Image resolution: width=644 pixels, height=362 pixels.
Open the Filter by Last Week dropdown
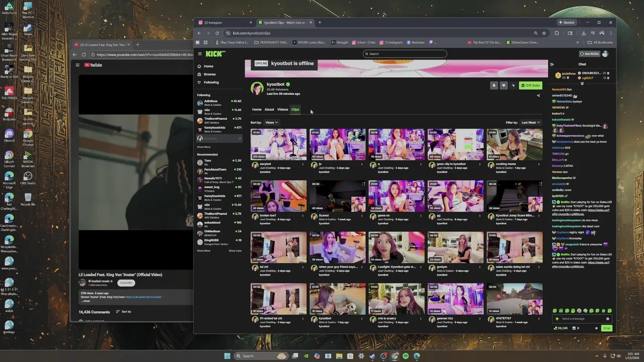[x=531, y=122]
